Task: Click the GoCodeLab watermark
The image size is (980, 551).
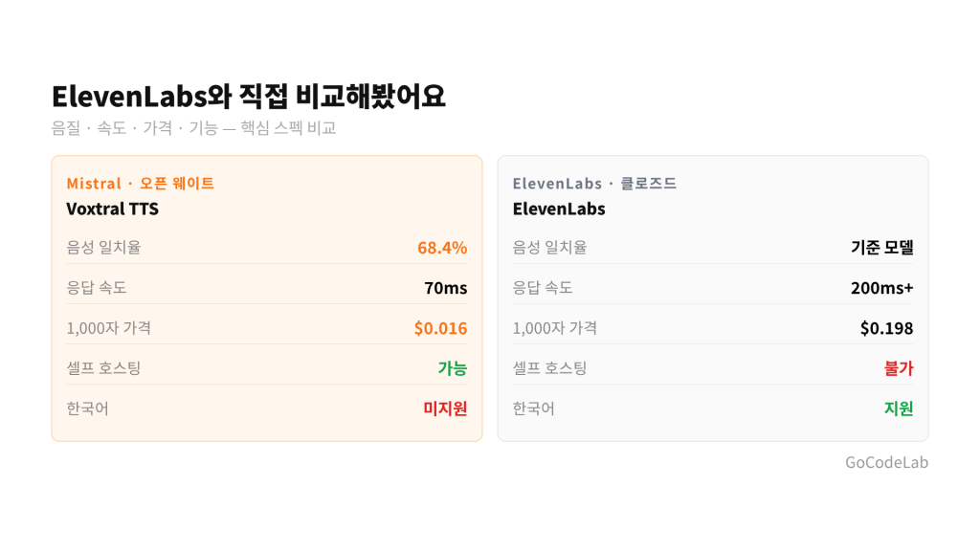Action: click(886, 463)
